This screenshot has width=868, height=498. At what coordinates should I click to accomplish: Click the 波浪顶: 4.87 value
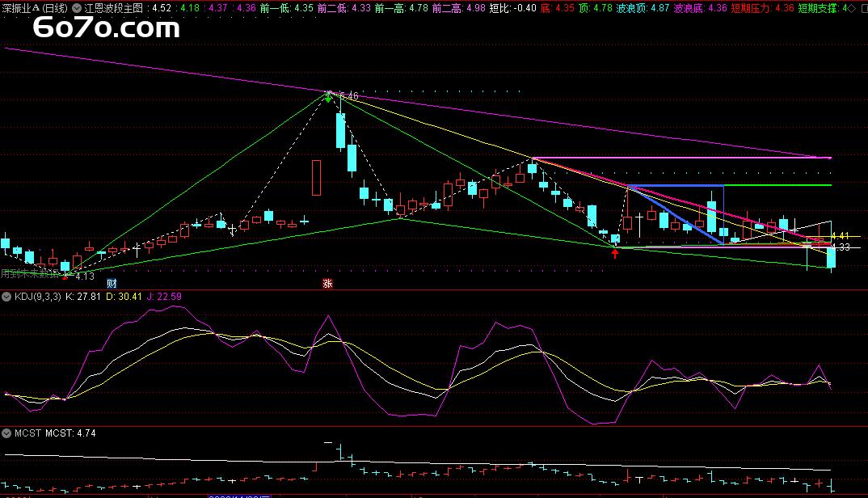[x=643, y=8]
